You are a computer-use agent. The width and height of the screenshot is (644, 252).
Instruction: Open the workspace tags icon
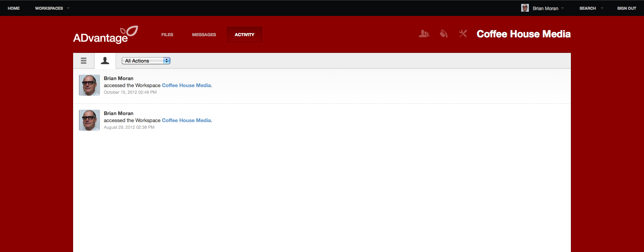pos(443,34)
